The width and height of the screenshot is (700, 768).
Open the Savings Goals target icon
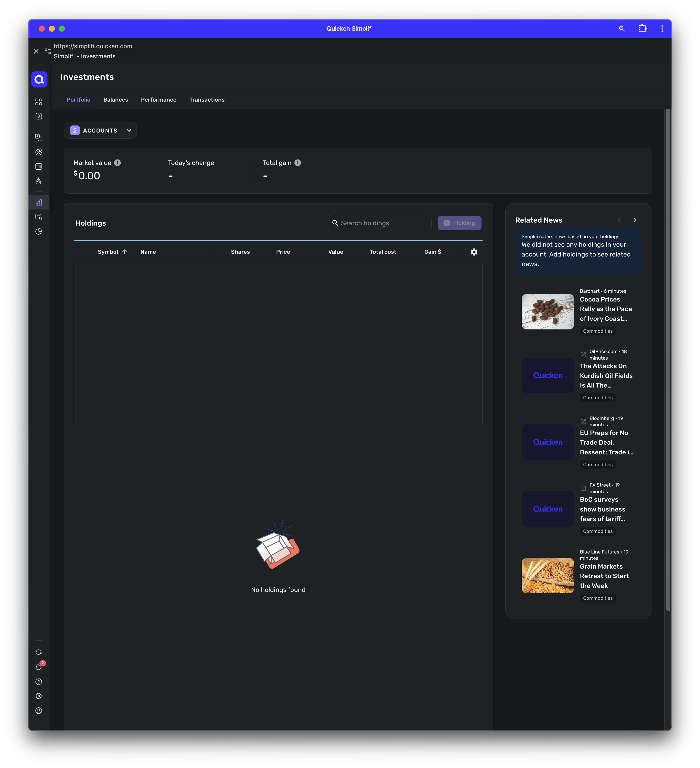38,152
